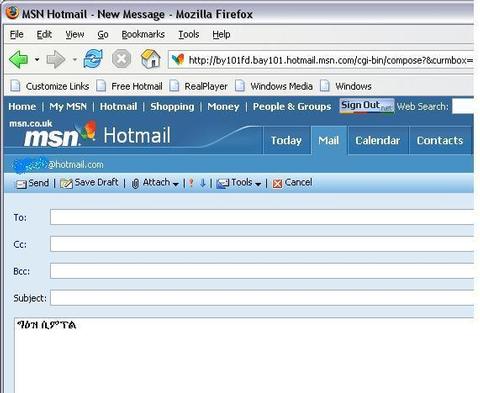This screenshot has height=393, width=480.
Task: Click the Sign Out button
Action: click(x=367, y=106)
